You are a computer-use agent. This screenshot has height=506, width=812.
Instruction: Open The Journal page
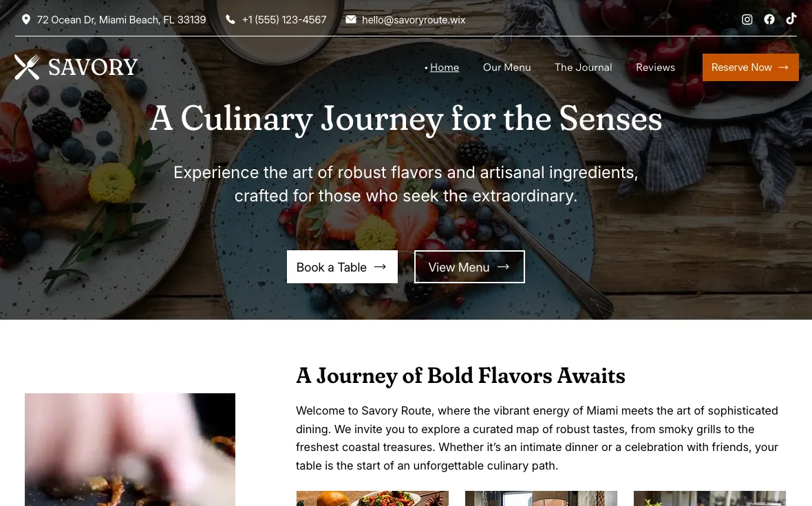tap(583, 67)
